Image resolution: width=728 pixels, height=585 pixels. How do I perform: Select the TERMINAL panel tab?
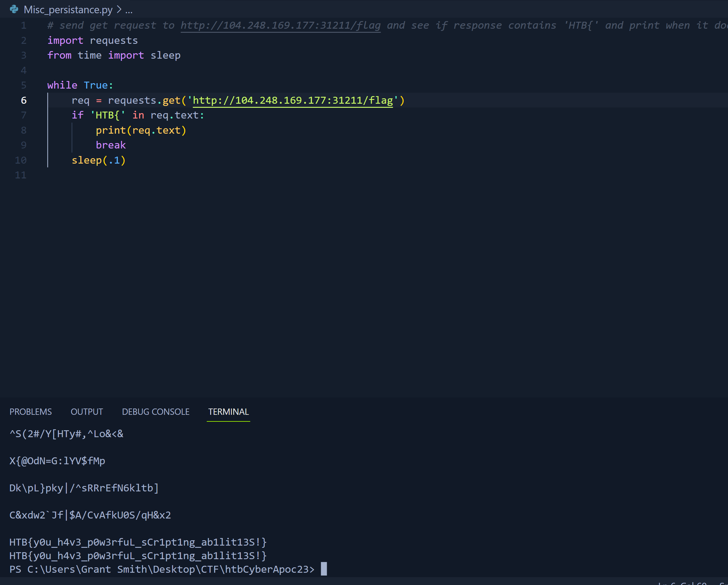(x=228, y=412)
